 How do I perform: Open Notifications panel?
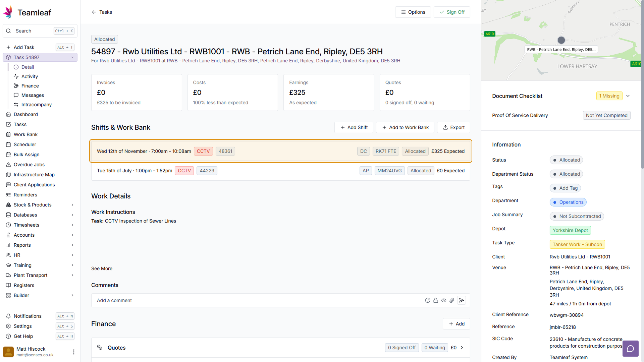[40, 316]
